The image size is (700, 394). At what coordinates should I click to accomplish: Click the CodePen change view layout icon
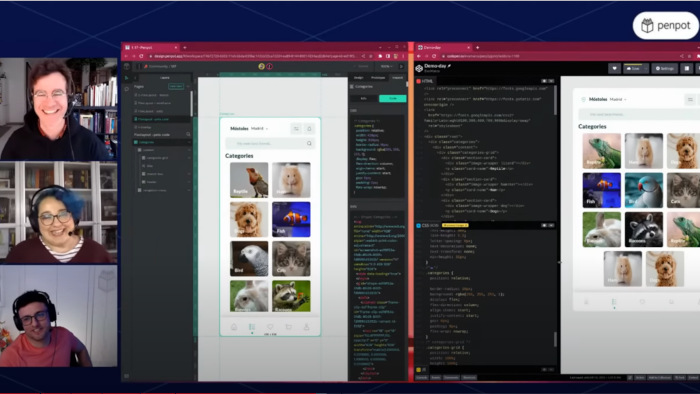point(687,68)
